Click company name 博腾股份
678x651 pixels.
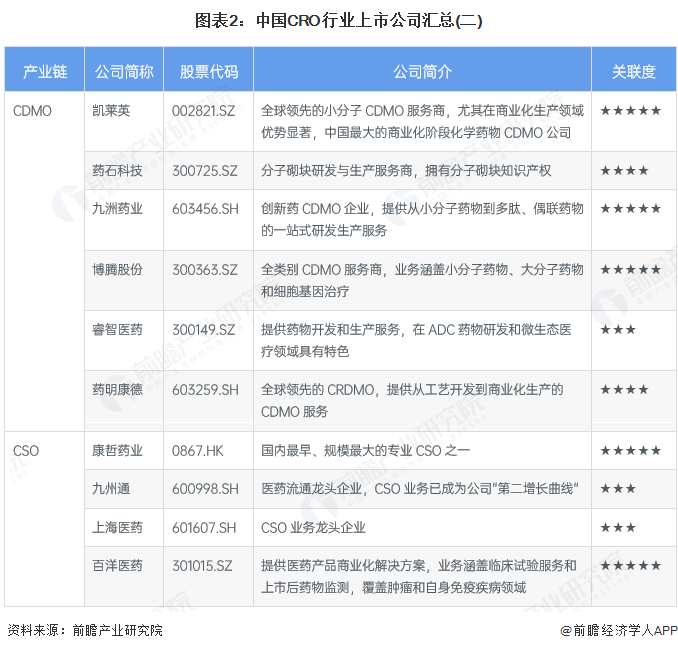click(x=117, y=269)
